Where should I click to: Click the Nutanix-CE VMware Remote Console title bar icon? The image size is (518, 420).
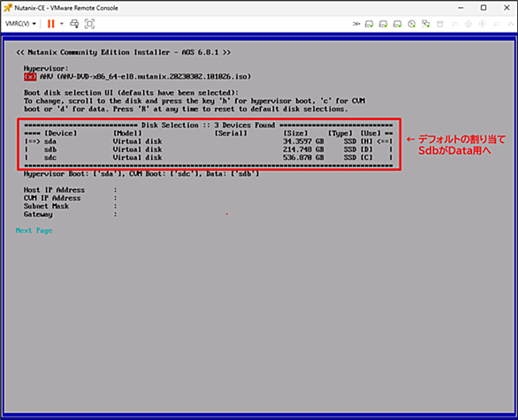tap(8, 8)
